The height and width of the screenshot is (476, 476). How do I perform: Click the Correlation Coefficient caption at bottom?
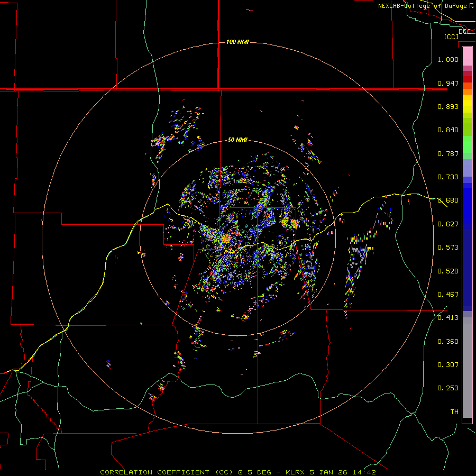pyautogui.click(x=237, y=472)
